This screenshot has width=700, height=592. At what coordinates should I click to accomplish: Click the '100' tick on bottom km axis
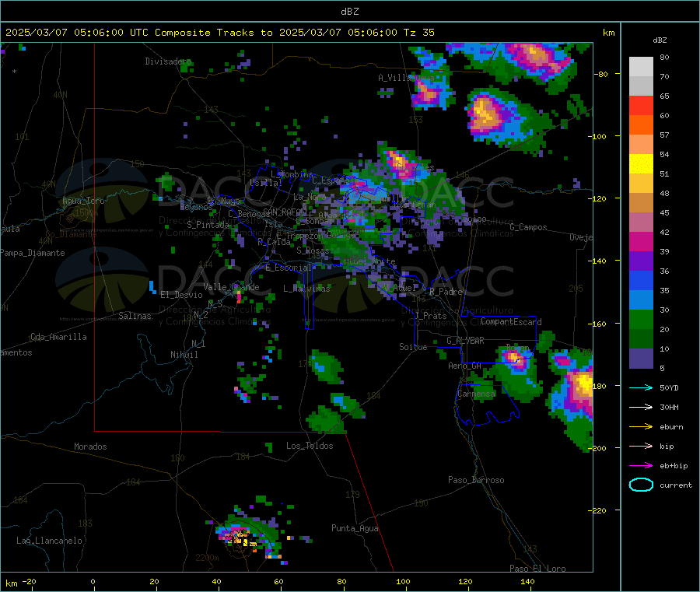click(403, 581)
